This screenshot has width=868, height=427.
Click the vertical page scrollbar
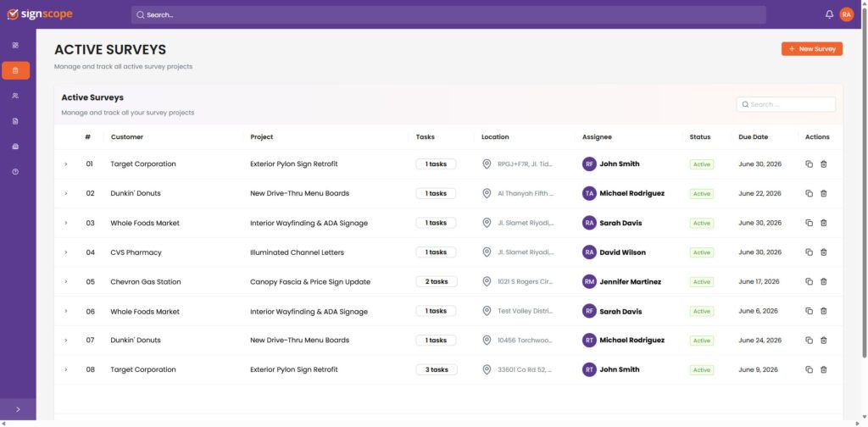click(x=864, y=182)
